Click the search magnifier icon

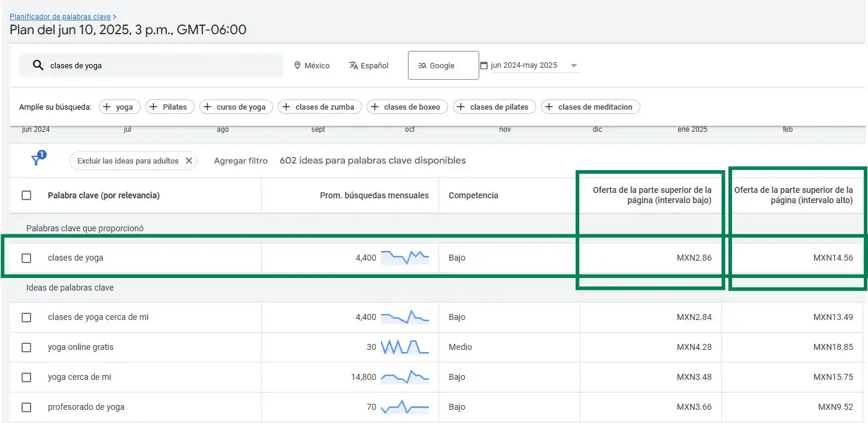coord(38,65)
